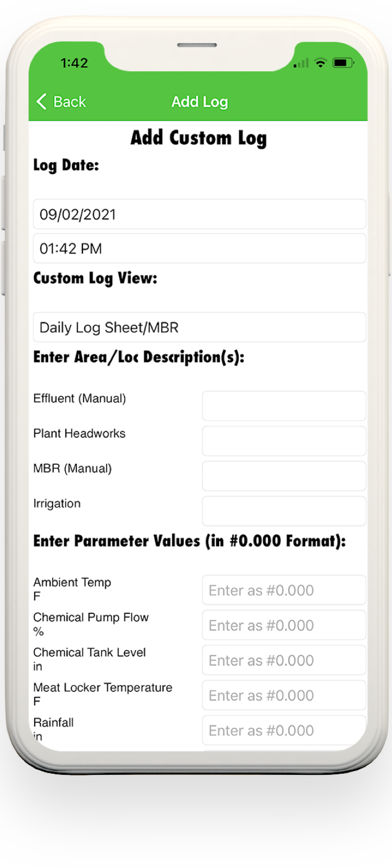Focus the Chemical Pump Flow value field
Screen dimensions: 392x868
pyautogui.click(x=284, y=625)
